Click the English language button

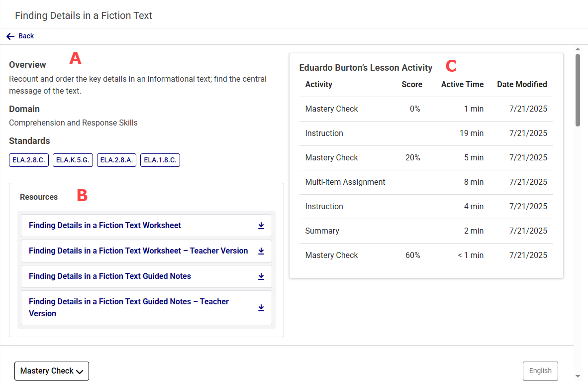[540, 371]
